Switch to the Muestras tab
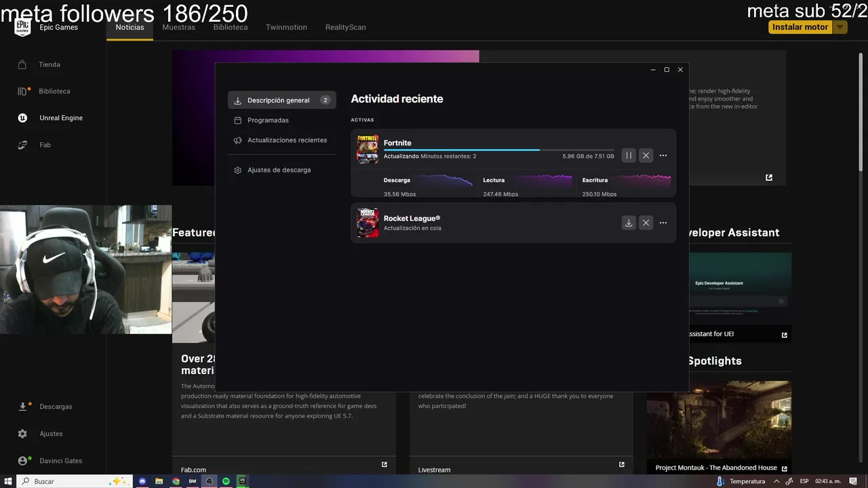Viewport: 868px width, 488px height. click(178, 27)
